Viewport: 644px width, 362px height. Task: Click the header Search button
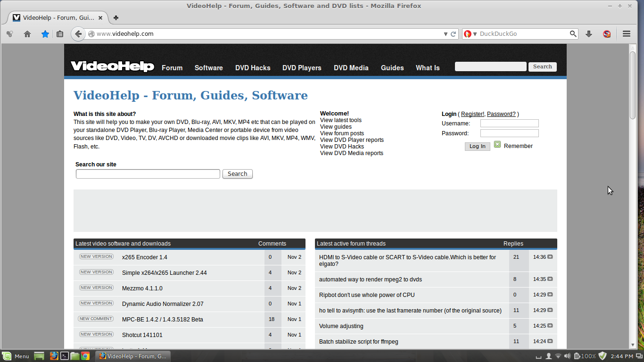point(542,66)
